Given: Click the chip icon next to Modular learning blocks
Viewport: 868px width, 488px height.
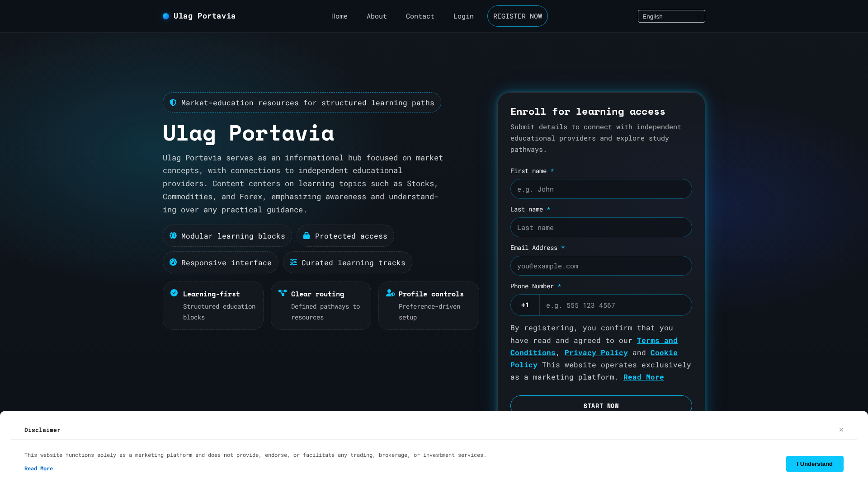Looking at the screenshot, I should 173,235.
